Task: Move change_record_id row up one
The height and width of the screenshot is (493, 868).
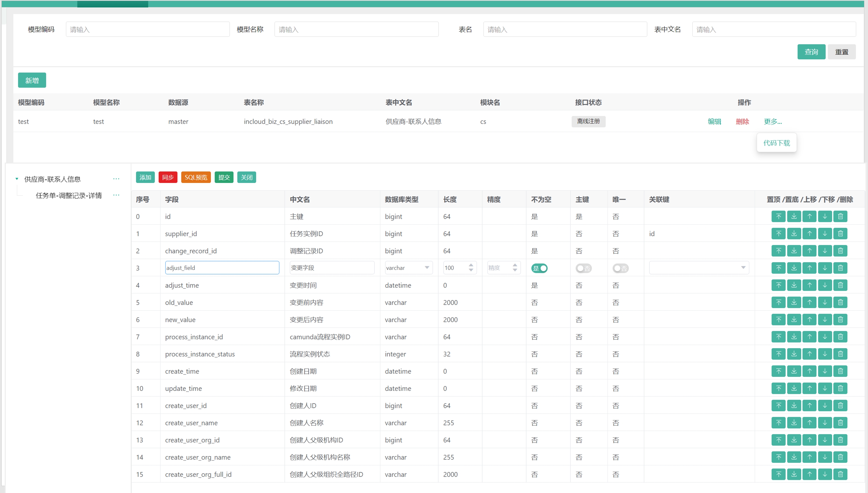Action: 809,251
